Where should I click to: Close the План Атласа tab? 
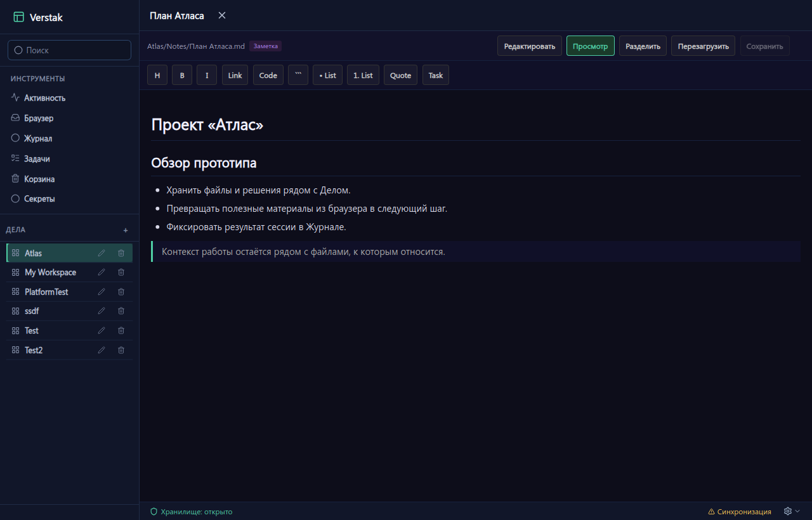222,15
